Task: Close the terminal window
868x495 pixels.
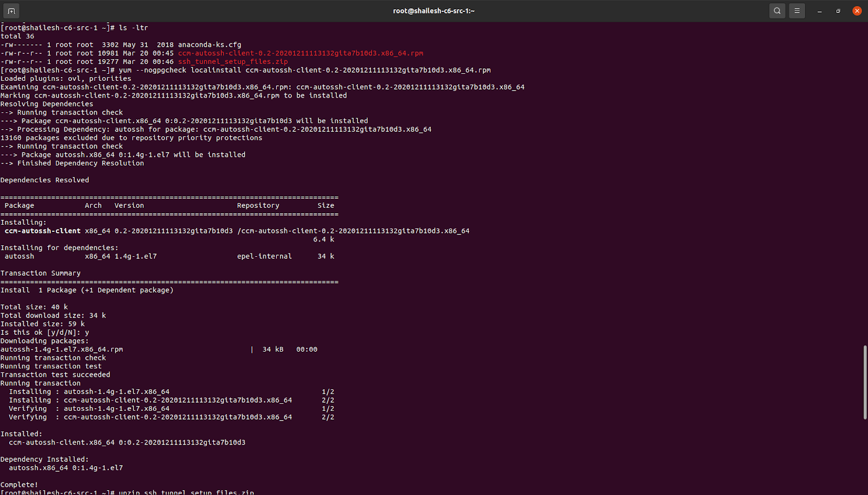Action: pos(857,10)
